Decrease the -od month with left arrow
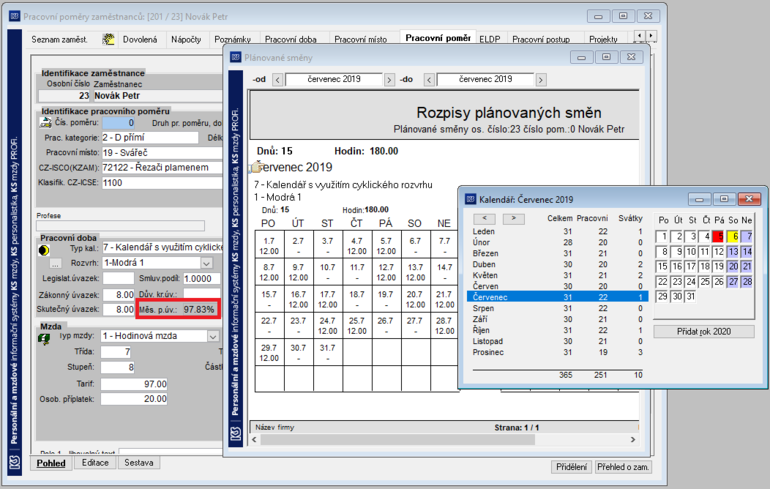Viewport: 770px width, 489px height. pyautogui.click(x=277, y=80)
